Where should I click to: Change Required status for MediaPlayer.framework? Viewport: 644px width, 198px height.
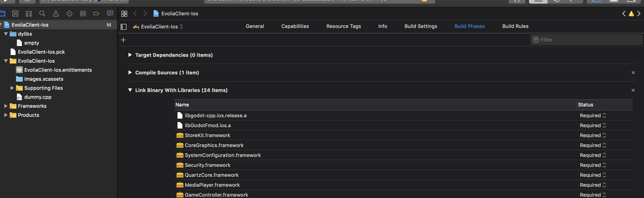593,185
